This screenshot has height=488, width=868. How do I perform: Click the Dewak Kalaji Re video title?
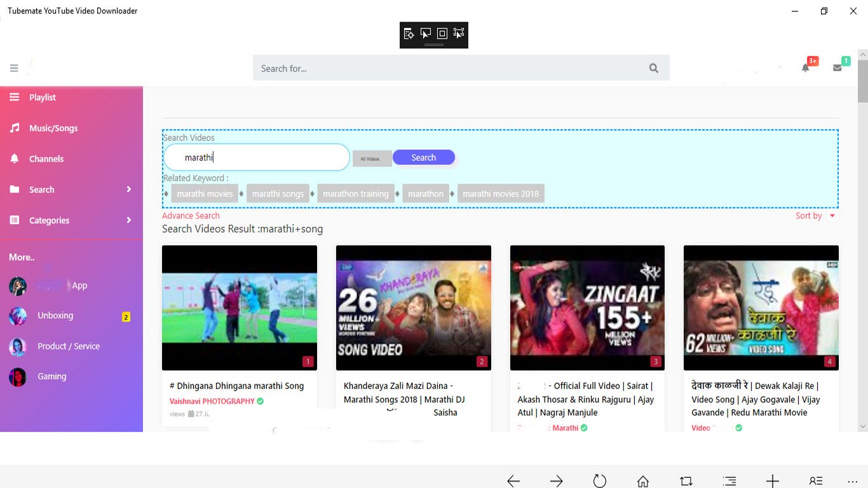point(756,399)
